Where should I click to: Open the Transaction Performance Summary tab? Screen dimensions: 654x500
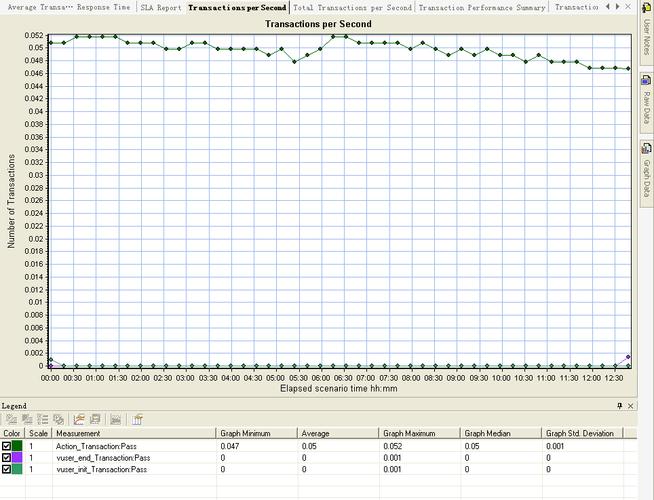(482, 7)
